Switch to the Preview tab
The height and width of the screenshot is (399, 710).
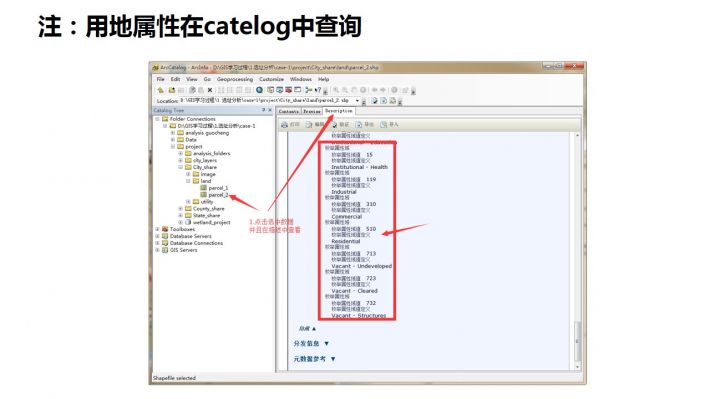pyautogui.click(x=312, y=111)
